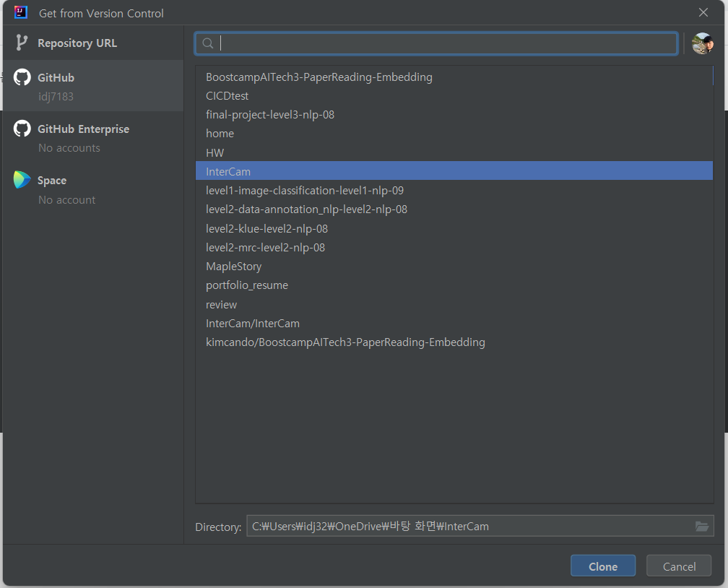Select level2-mrc-level2-nlp-08 repository
This screenshot has width=728, height=588.
(x=454, y=248)
